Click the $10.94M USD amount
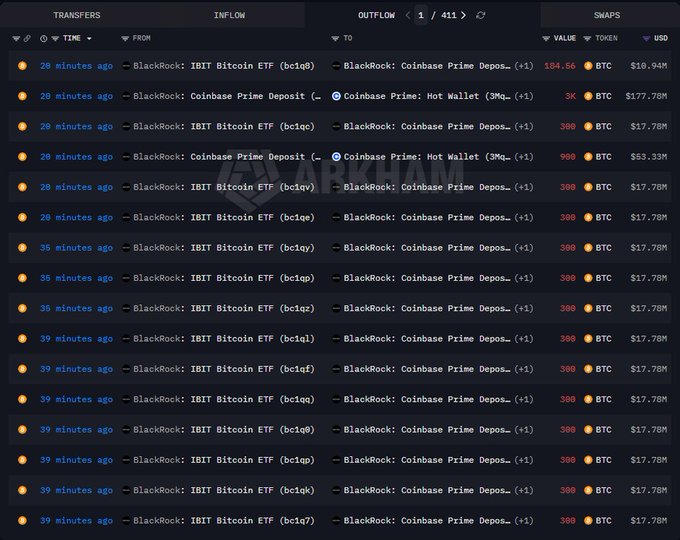This screenshot has width=680, height=540. tap(649, 66)
